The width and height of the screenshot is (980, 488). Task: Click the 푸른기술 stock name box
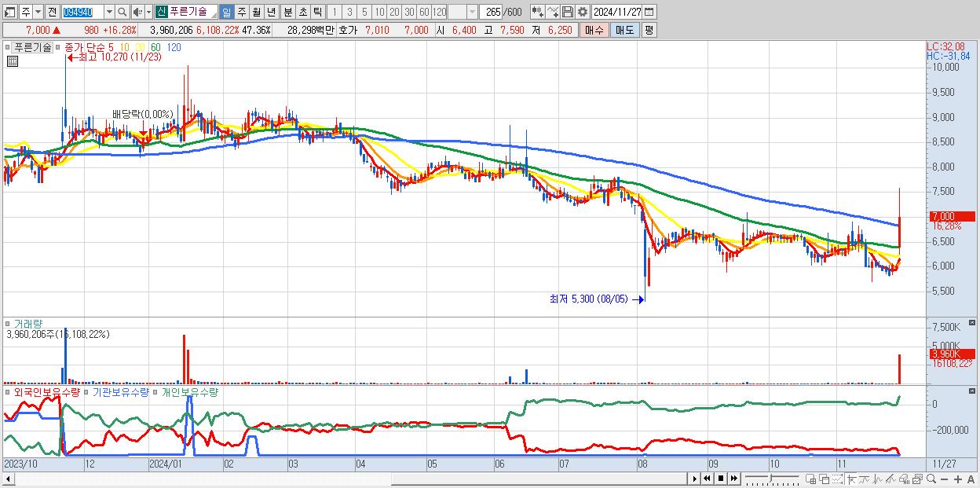pos(192,12)
